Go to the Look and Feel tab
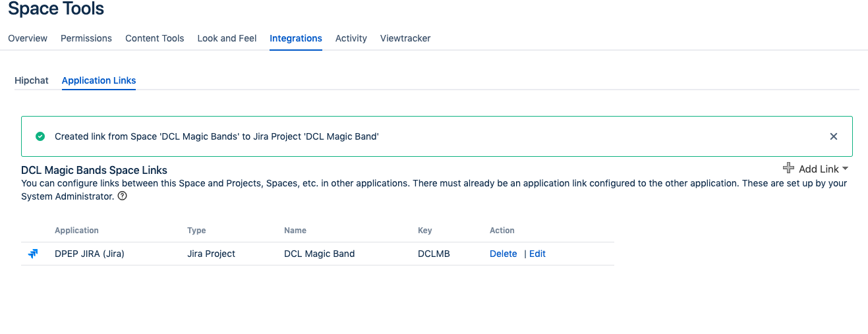The width and height of the screenshot is (868, 334). [227, 38]
